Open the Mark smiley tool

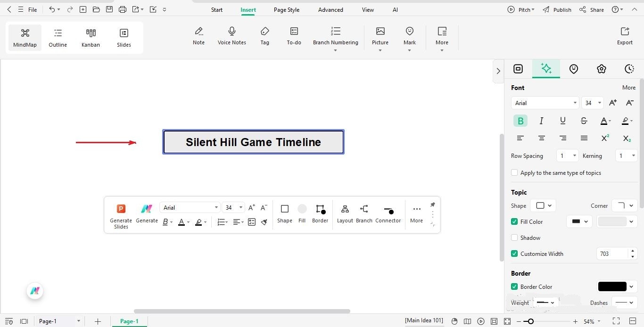(x=410, y=36)
